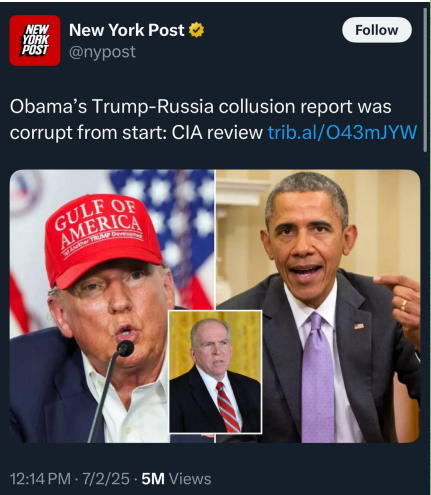The width and height of the screenshot is (431, 495).
Task: Visit the @nypost handle
Action: [x=102, y=52]
